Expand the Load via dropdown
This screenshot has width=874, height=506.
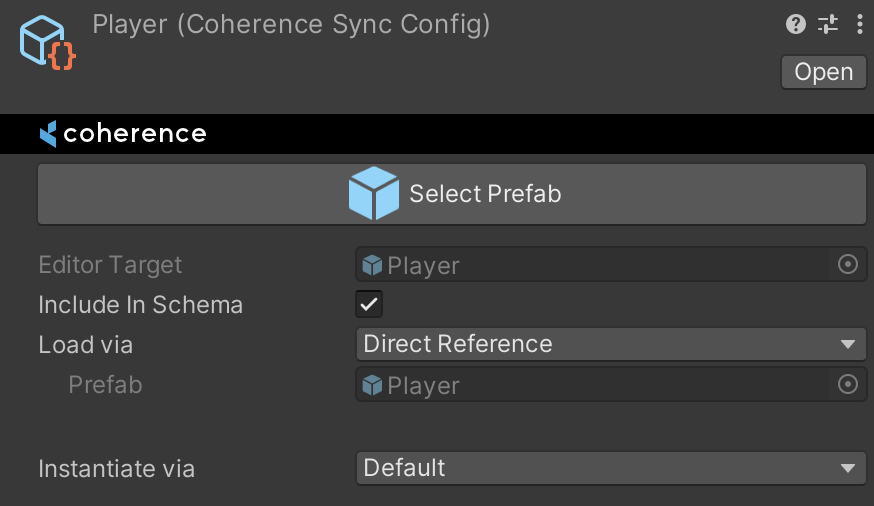pyautogui.click(x=610, y=344)
